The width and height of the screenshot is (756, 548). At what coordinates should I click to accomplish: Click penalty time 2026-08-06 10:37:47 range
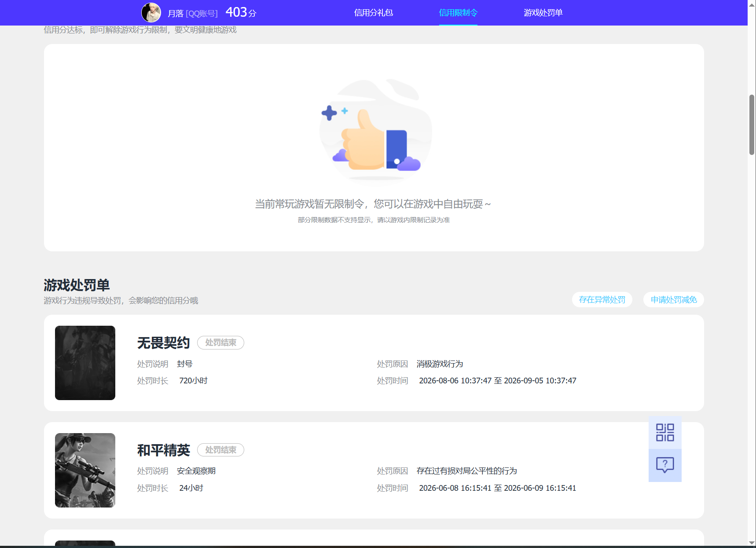(497, 381)
